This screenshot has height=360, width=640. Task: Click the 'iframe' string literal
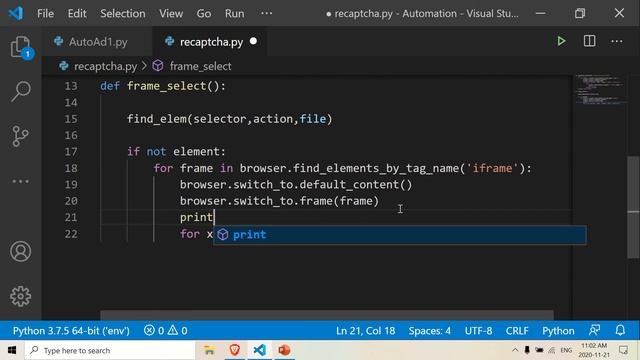(x=492, y=168)
